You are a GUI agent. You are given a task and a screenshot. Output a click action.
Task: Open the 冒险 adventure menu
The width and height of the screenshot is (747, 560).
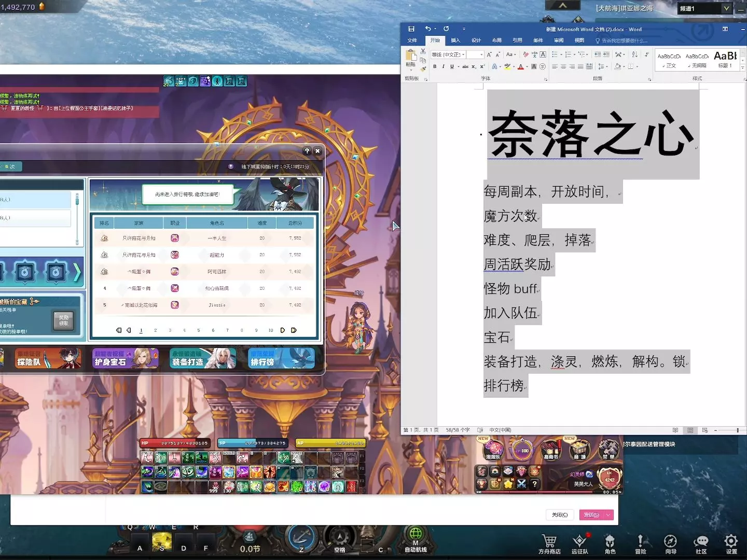[640, 544]
